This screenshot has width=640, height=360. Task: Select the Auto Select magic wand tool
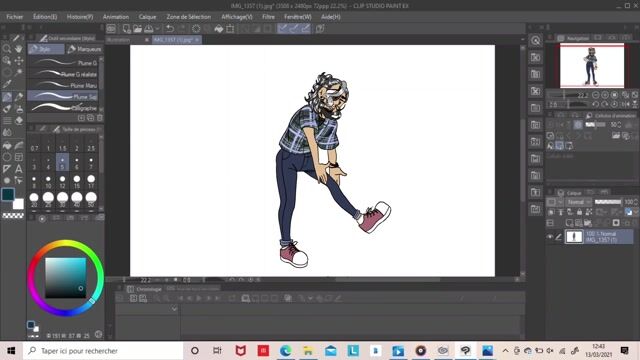click(19, 72)
